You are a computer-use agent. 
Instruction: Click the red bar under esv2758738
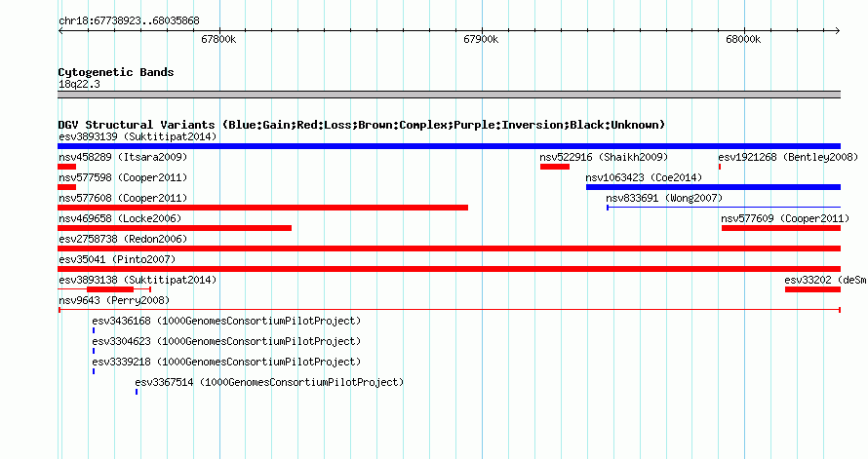tap(449, 249)
